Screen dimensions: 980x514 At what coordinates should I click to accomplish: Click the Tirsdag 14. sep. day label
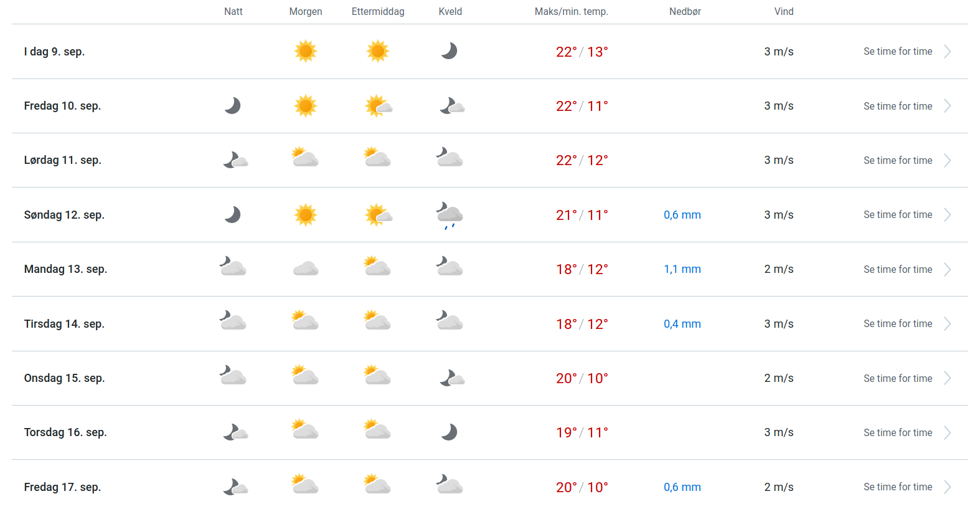tap(64, 324)
